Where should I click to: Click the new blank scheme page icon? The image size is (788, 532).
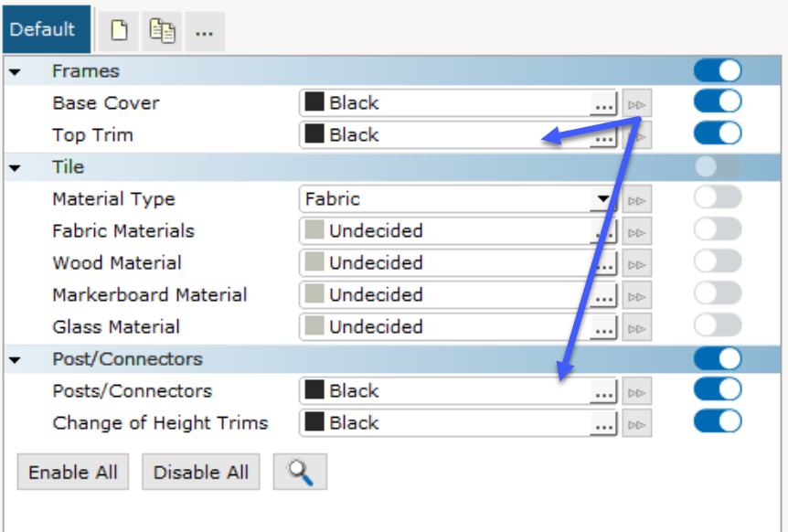click(119, 31)
